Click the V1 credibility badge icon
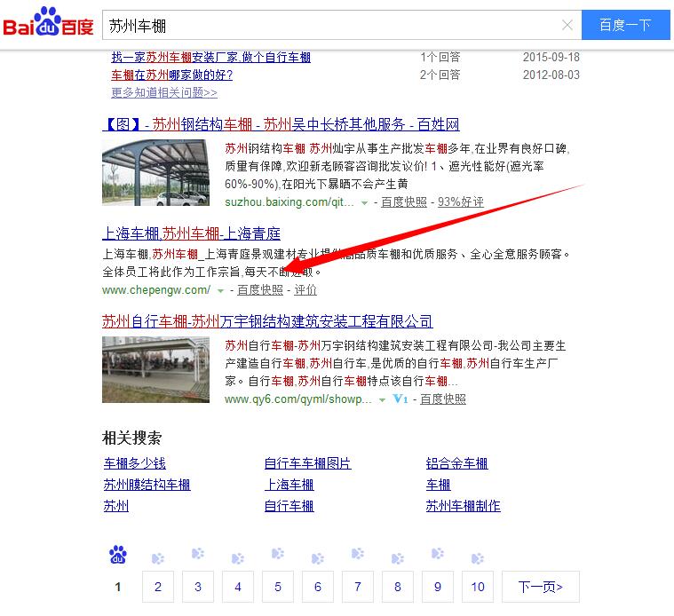 400,399
